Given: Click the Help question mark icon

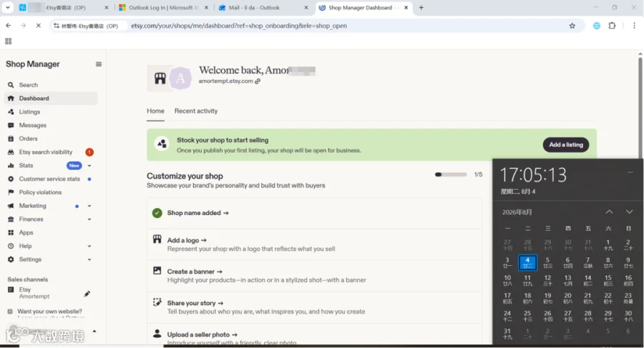Looking at the screenshot, I should [x=11, y=246].
